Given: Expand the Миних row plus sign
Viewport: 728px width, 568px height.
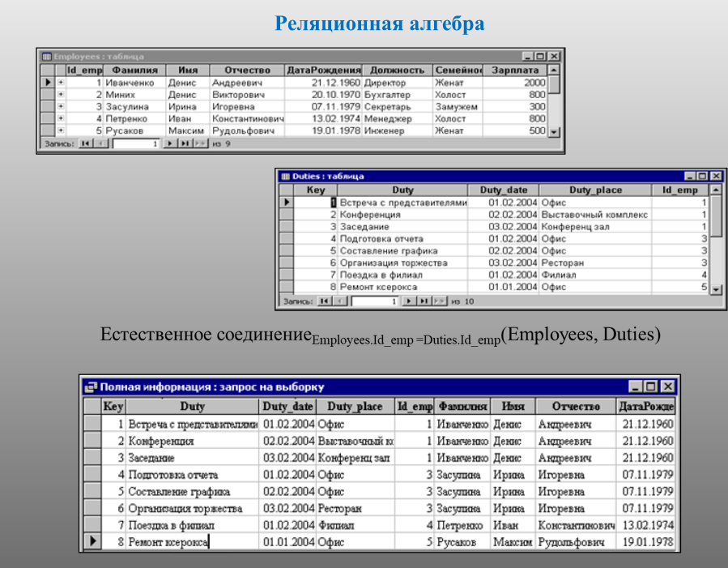Looking at the screenshot, I should click(61, 94).
